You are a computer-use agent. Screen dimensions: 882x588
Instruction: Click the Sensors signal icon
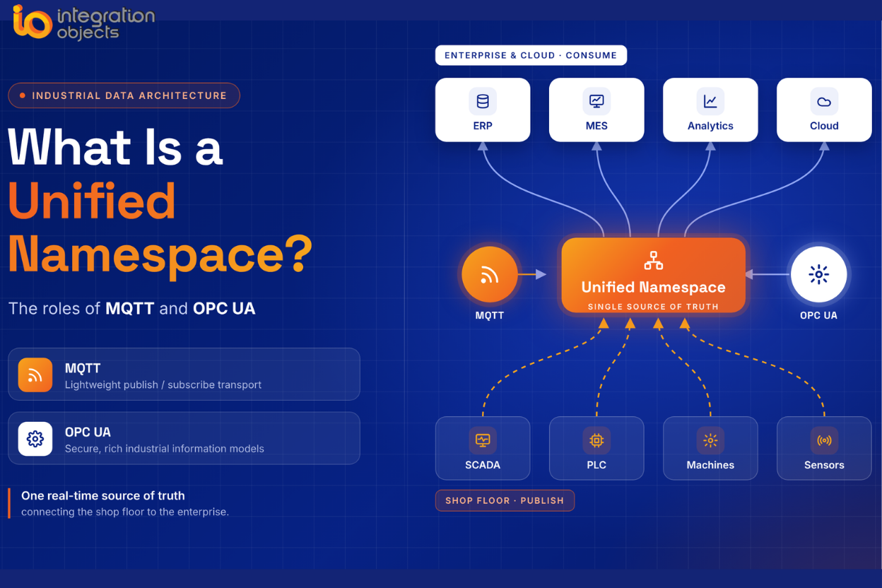click(x=824, y=440)
